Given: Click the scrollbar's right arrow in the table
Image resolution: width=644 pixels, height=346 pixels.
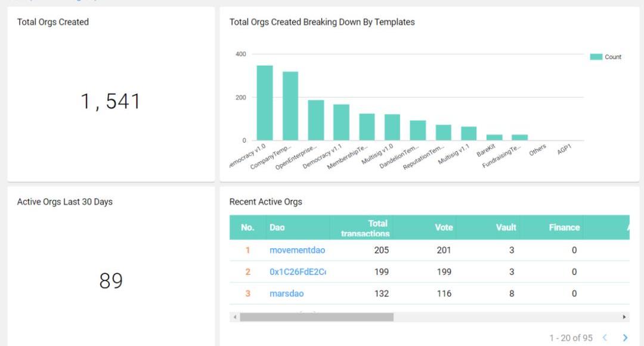Looking at the screenshot, I should pyautogui.click(x=624, y=317).
